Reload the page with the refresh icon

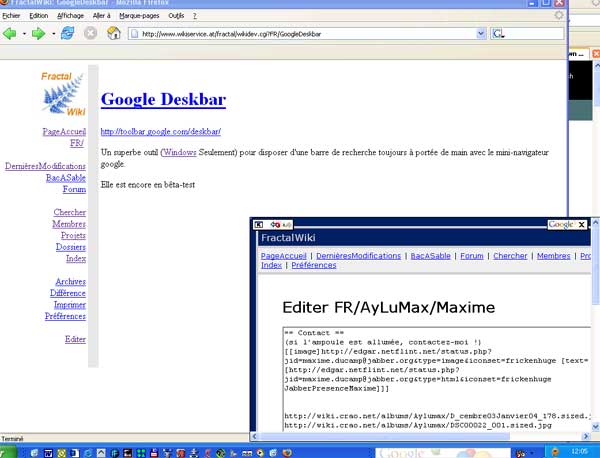(67, 34)
